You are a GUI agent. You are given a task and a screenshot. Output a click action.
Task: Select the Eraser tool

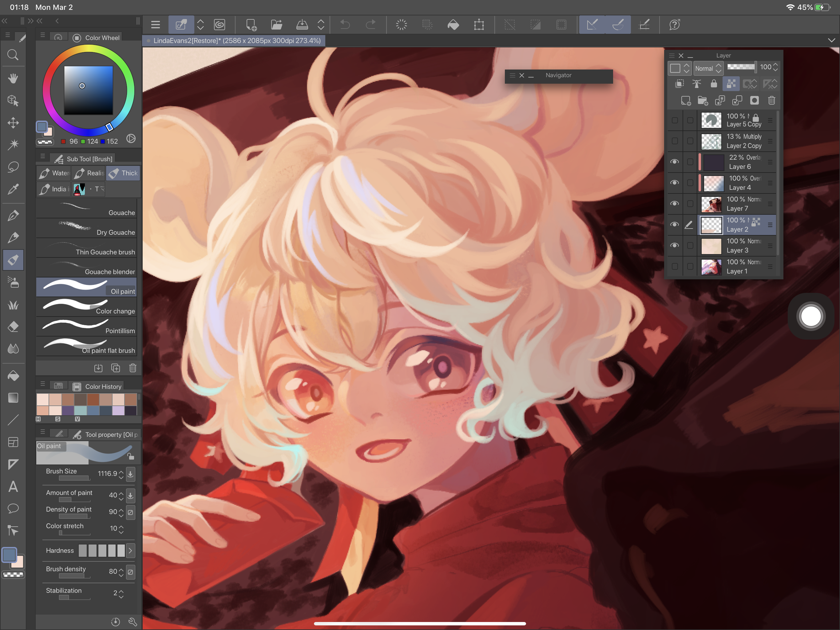(13, 327)
